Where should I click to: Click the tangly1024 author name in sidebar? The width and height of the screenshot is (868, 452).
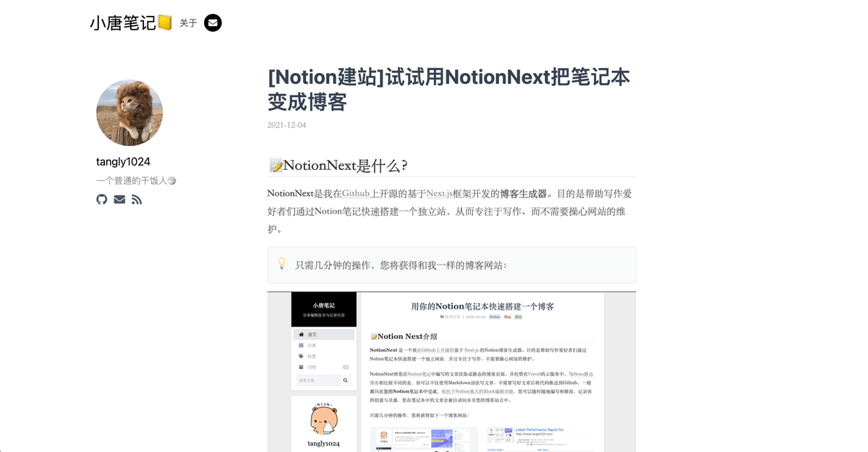click(x=123, y=162)
